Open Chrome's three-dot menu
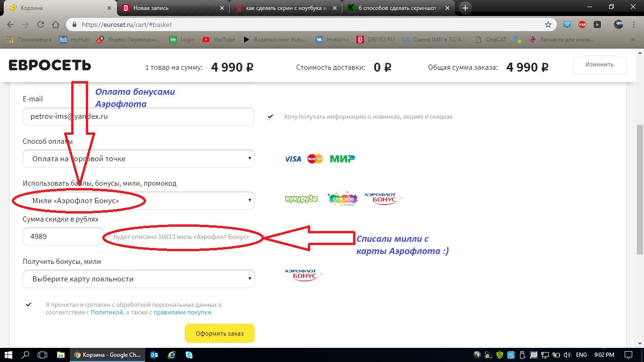 click(x=634, y=25)
